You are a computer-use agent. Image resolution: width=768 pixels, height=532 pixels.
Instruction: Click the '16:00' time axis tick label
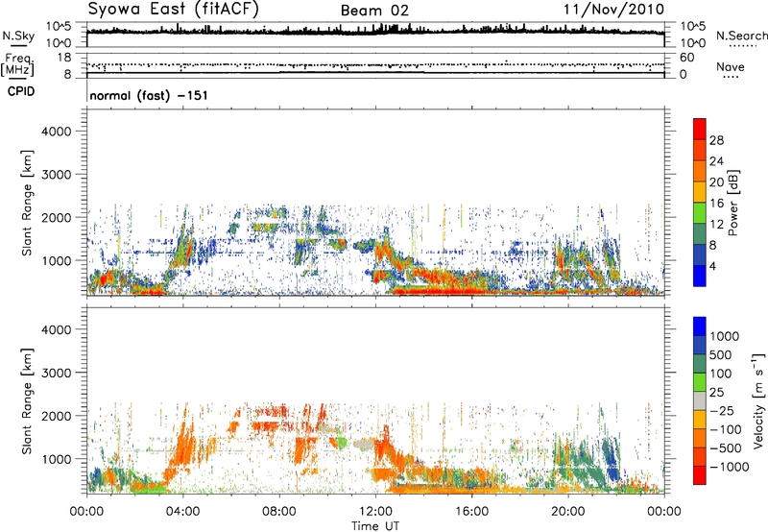tap(471, 512)
